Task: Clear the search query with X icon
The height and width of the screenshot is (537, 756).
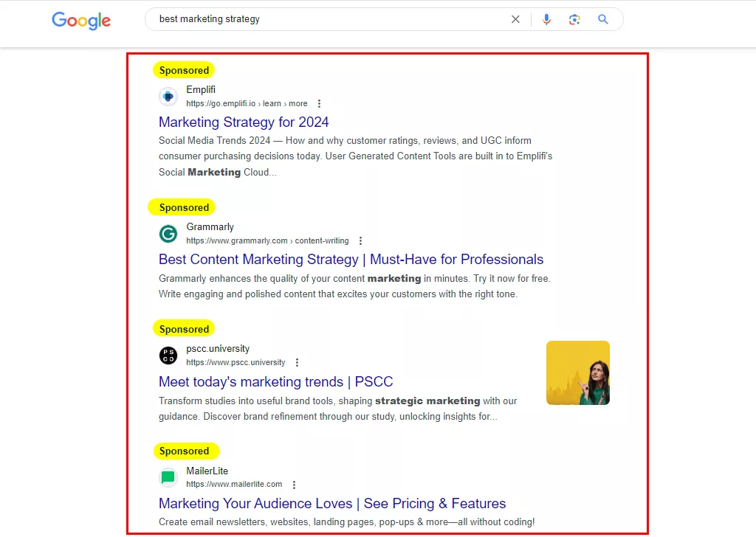Action: coord(515,19)
